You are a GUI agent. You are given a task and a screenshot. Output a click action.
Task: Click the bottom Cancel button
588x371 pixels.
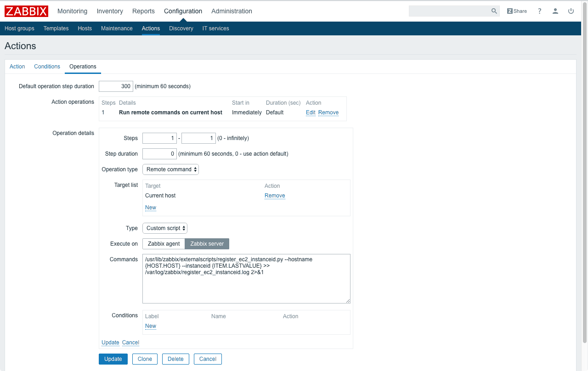pyautogui.click(x=208, y=359)
